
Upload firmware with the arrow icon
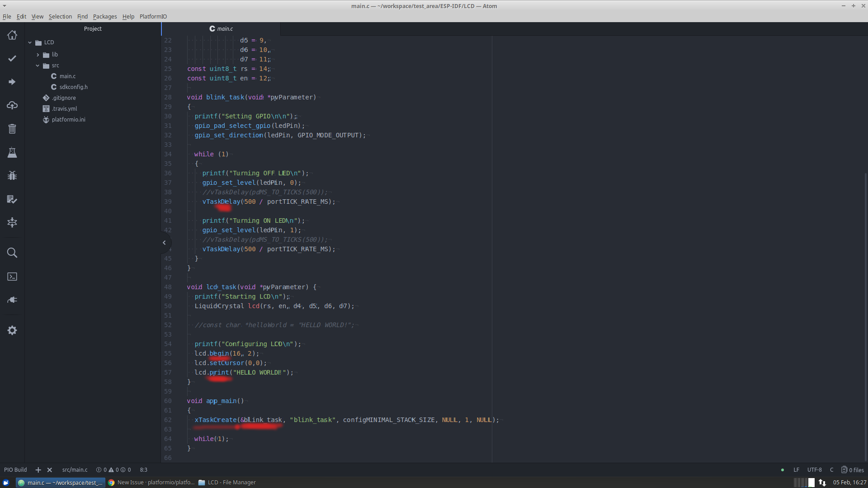pyautogui.click(x=12, y=82)
